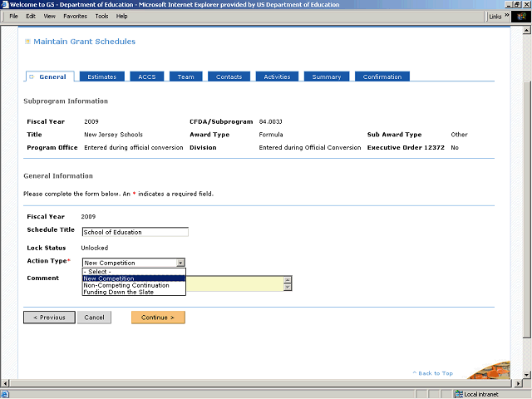The height and width of the screenshot is (399, 532).
Task: Click the Comment box scroll-down arrow
Action: 288,288
